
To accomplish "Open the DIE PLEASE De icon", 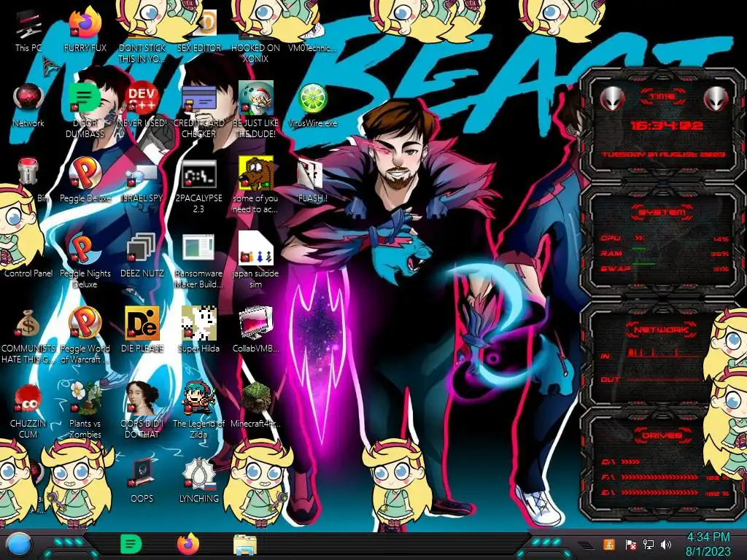I will 142,330.
